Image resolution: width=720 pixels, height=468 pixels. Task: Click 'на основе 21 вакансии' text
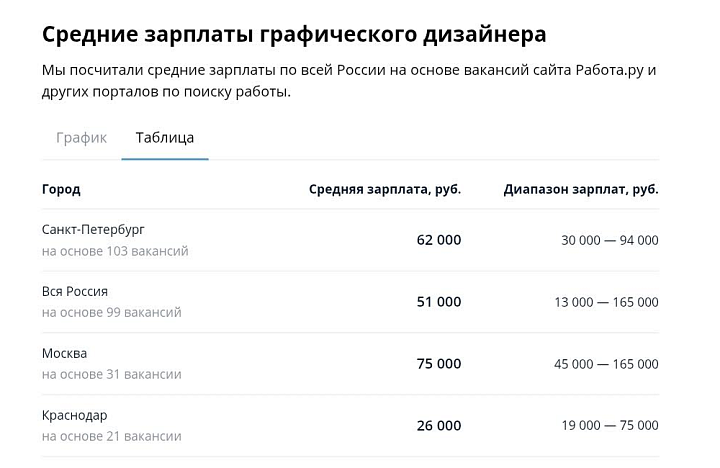point(112,437)
